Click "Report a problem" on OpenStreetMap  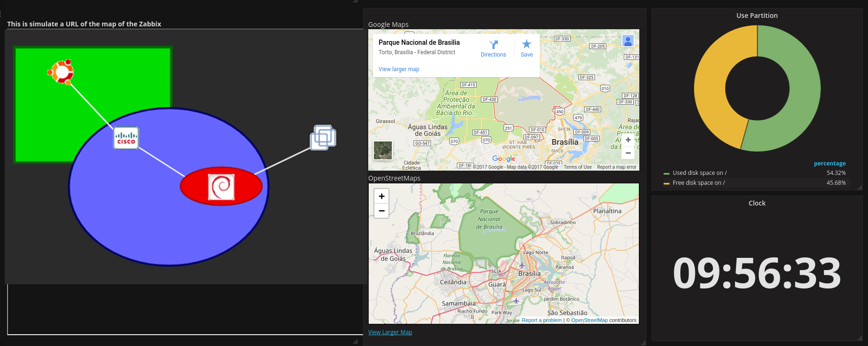coord(542,320)
